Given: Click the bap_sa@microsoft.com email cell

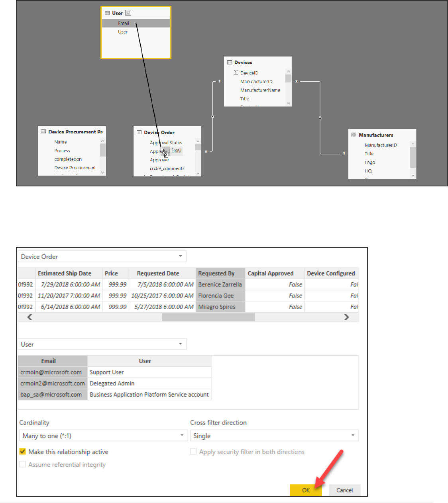Looking at the screenshot, I should 53,394.
